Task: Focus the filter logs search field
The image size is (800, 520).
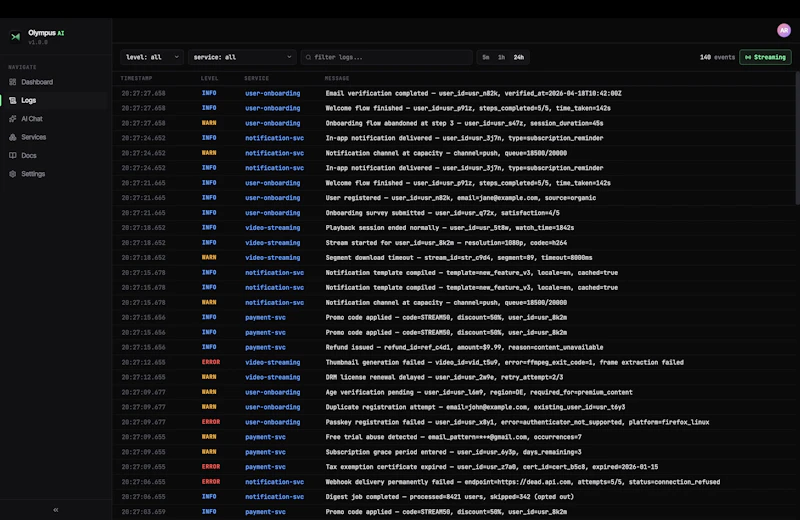Action: point(387,57)
